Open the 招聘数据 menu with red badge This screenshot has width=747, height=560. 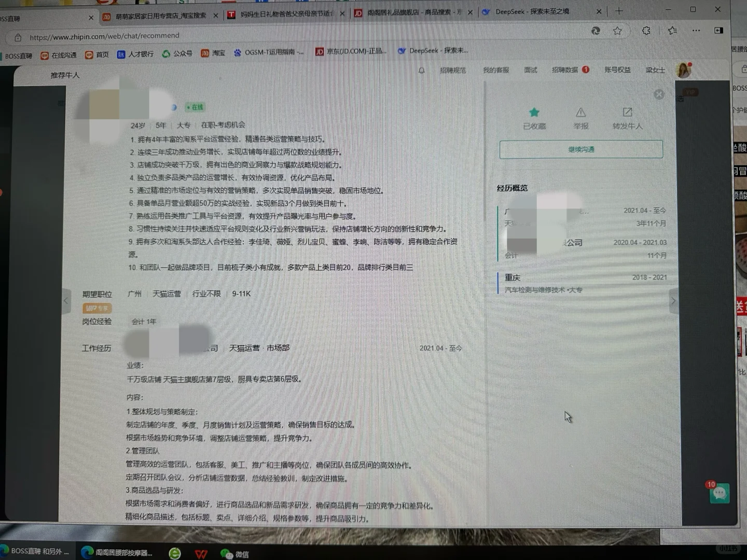click(x=565, y=70)
